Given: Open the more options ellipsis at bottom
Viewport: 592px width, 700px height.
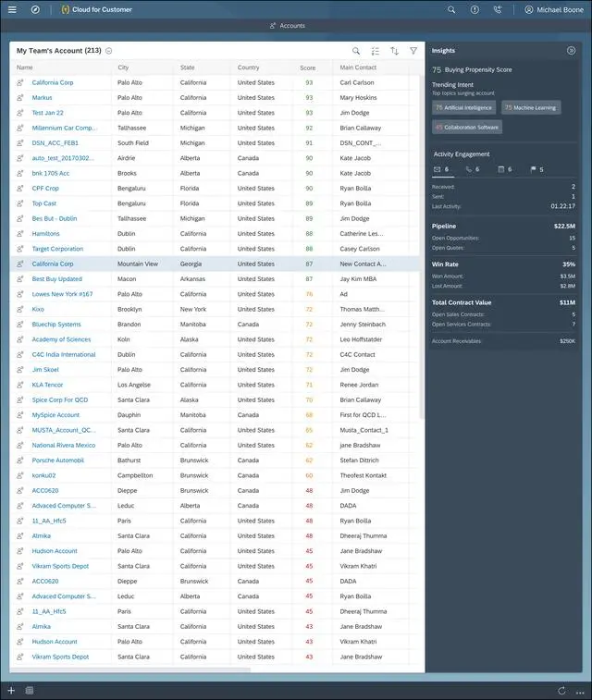Looking at the screenshot, I should pyautogui.click(x=580, y=691).
